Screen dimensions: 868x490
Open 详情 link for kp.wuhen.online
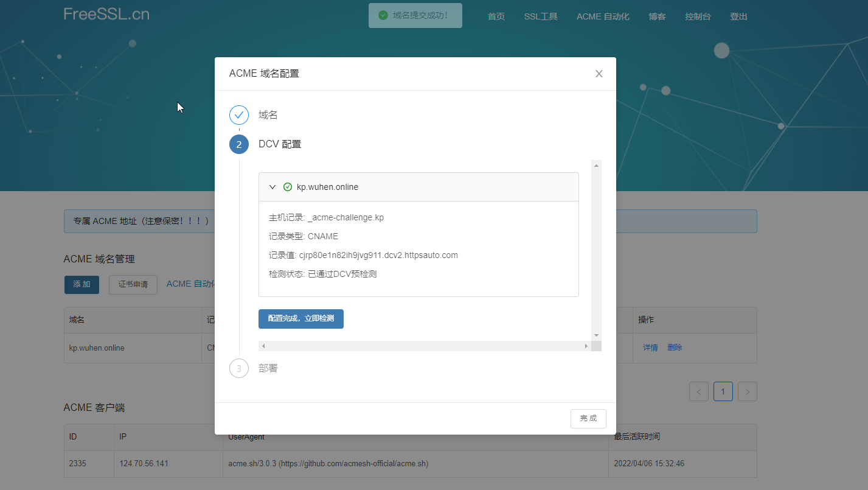point(650,348)
